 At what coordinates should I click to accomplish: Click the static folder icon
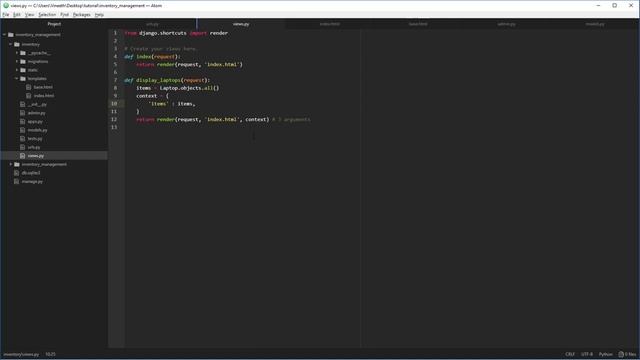(x=23, y=70)
